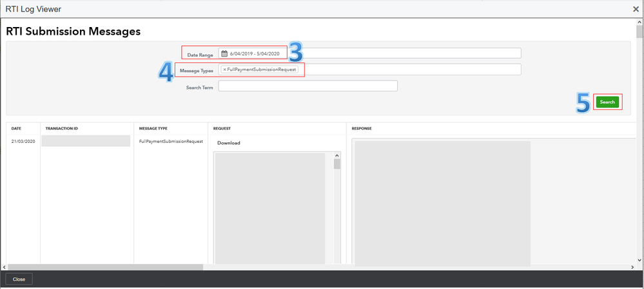Click the MESSAGE TYPE column header
Screen dimensions: 644x289
click(x=153, y=129)
